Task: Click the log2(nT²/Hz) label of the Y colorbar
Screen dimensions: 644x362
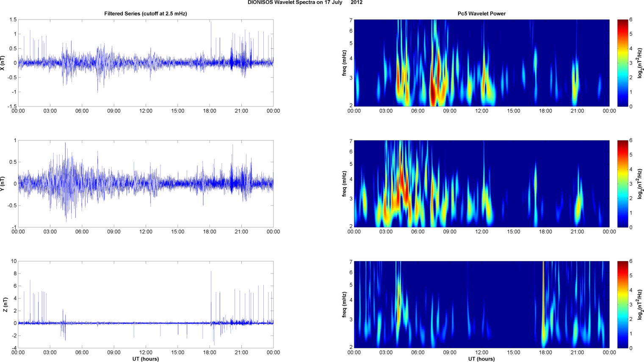Action: tap(640, 184)
